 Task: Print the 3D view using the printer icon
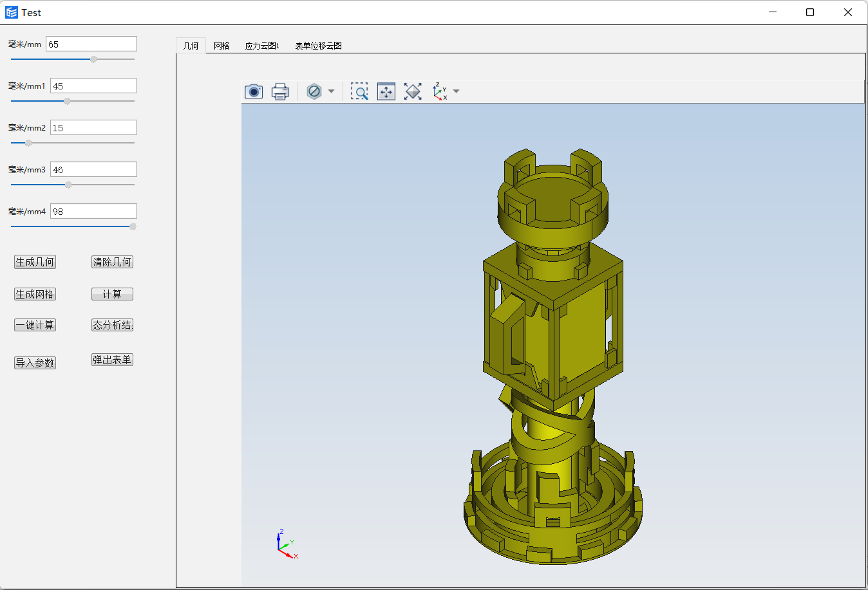pyautogui.click(x=280, y=91)
